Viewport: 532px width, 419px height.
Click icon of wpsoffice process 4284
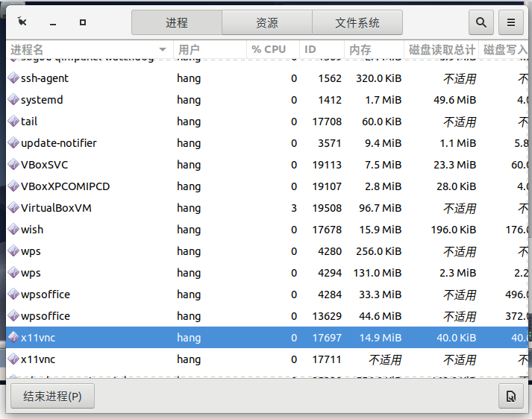coord(13,294)
